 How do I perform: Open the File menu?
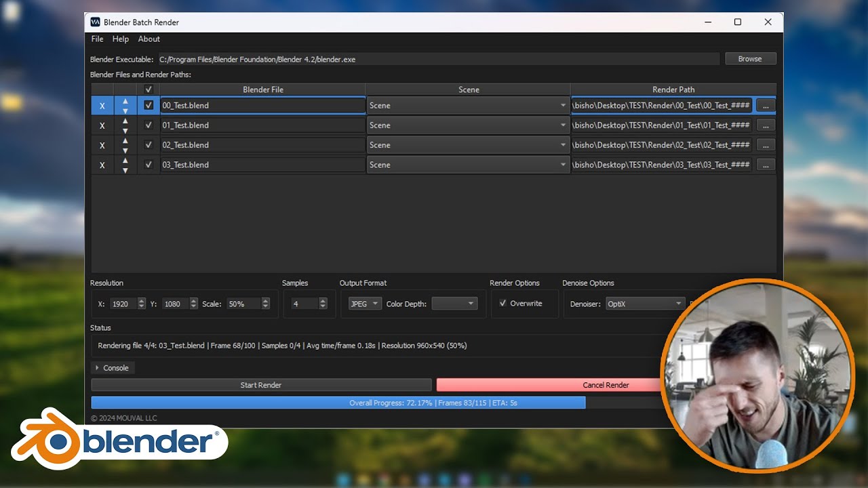(97, 39)
